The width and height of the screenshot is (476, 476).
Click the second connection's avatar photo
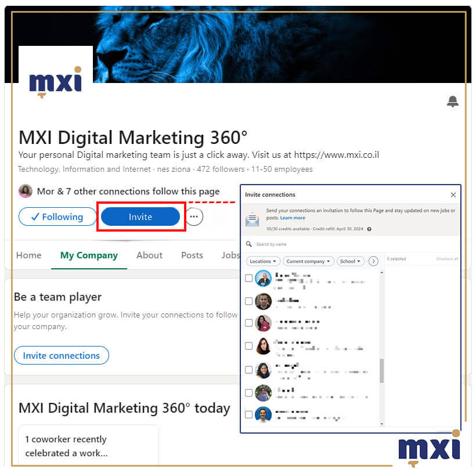263,301
